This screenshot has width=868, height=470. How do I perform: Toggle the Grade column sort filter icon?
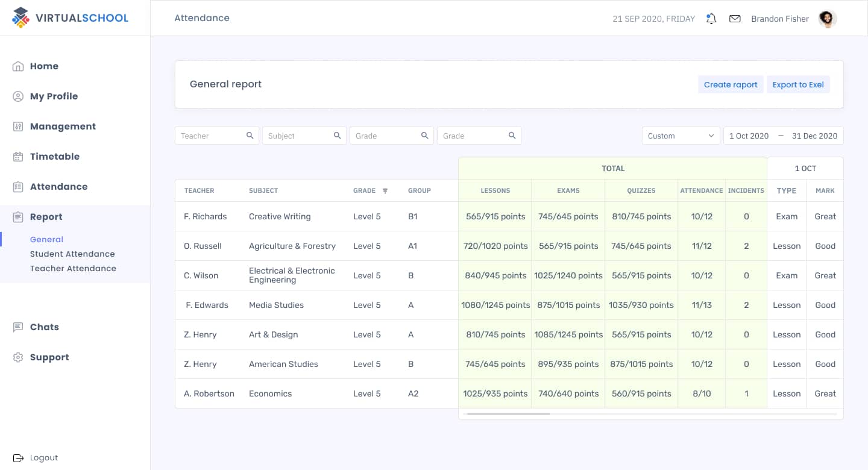pyautogui.click(x=385, y=191)
